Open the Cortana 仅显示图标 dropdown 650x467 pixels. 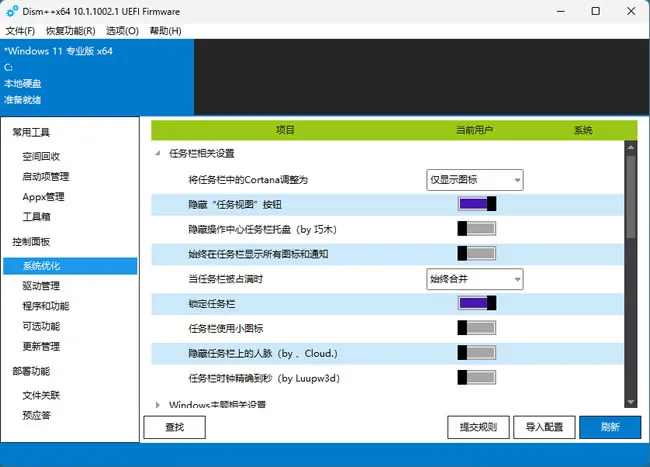coord(475,180)
